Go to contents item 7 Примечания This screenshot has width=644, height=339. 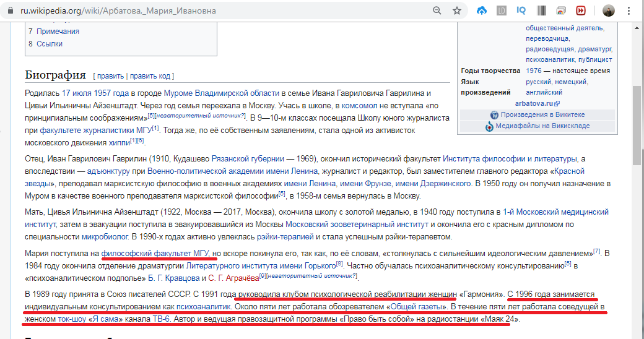point(58,31)
